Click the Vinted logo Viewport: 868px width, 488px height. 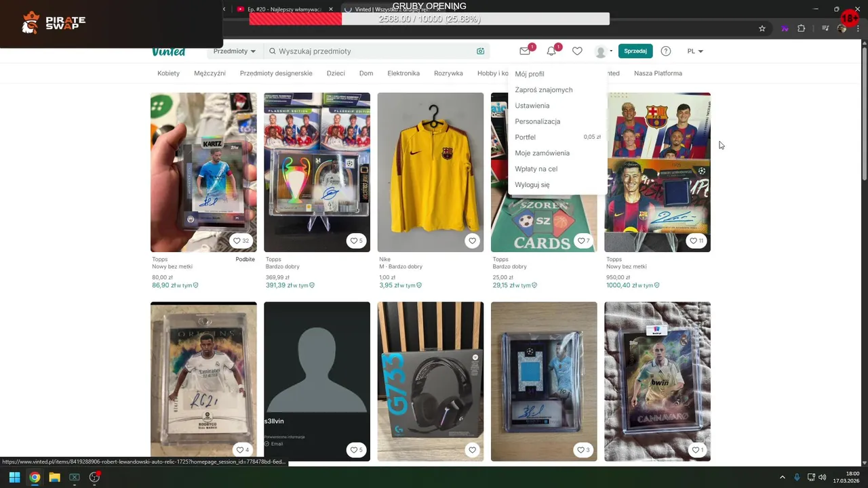coord(168,52)
